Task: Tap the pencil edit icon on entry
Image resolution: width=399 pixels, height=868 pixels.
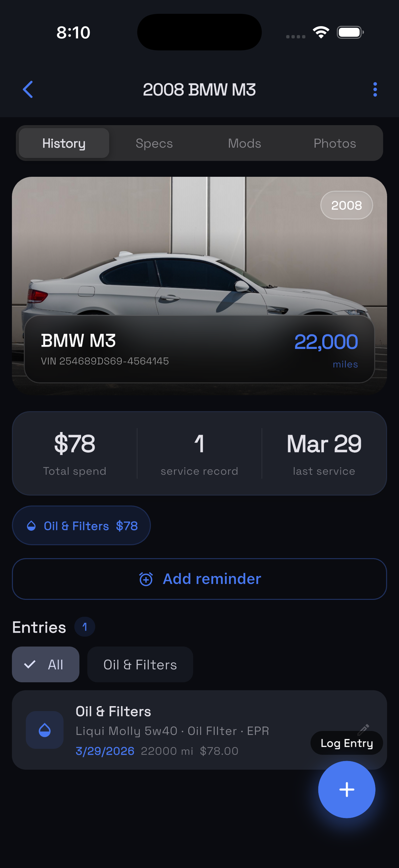Action: click(364, 729)
